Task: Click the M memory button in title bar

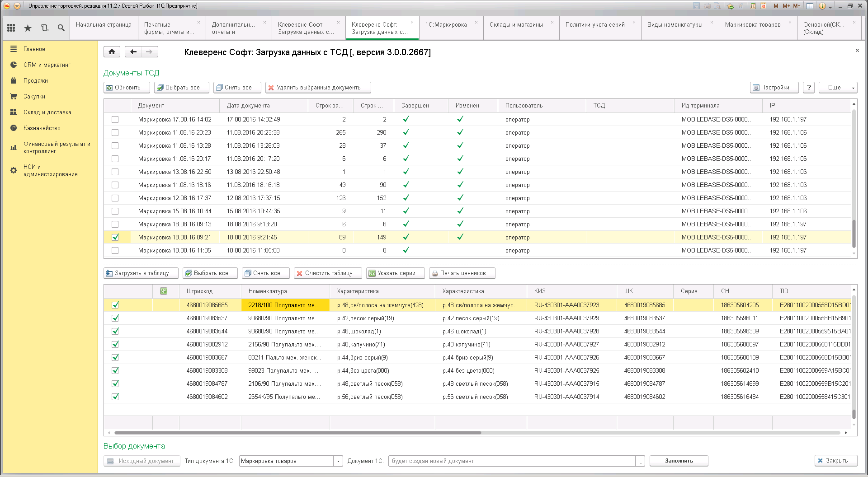Action: [x=776, y=6]
